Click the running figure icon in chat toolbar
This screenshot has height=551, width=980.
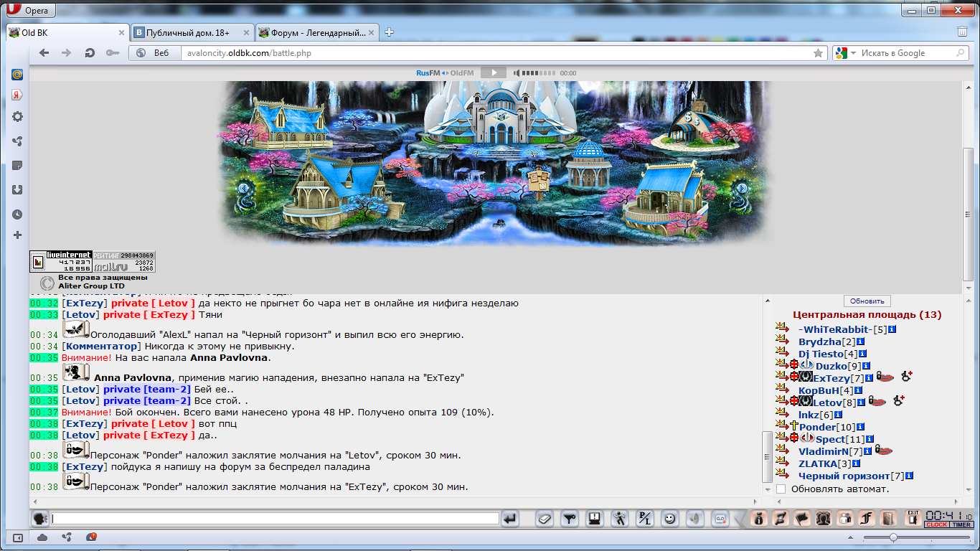click(x=619, y=519)
